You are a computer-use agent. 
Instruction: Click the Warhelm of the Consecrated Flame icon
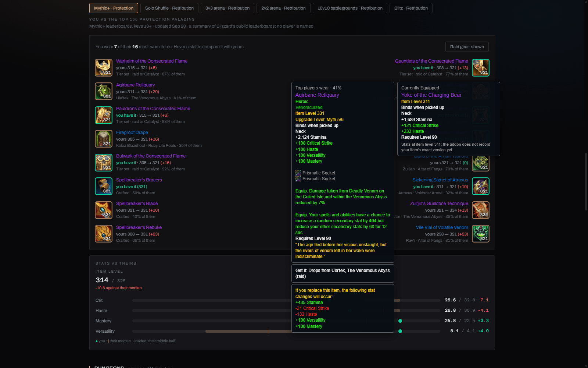[x=104, y=68]
